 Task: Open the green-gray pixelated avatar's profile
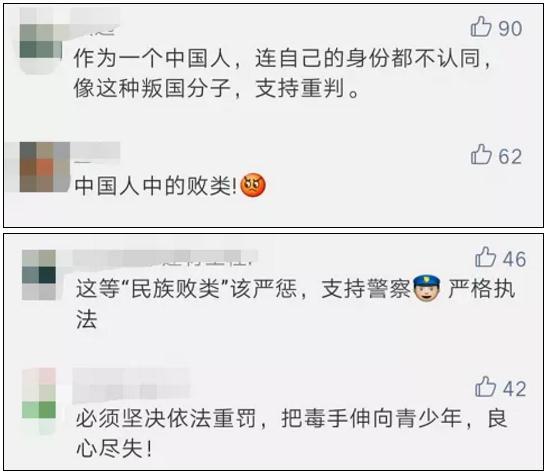point(40,40)
